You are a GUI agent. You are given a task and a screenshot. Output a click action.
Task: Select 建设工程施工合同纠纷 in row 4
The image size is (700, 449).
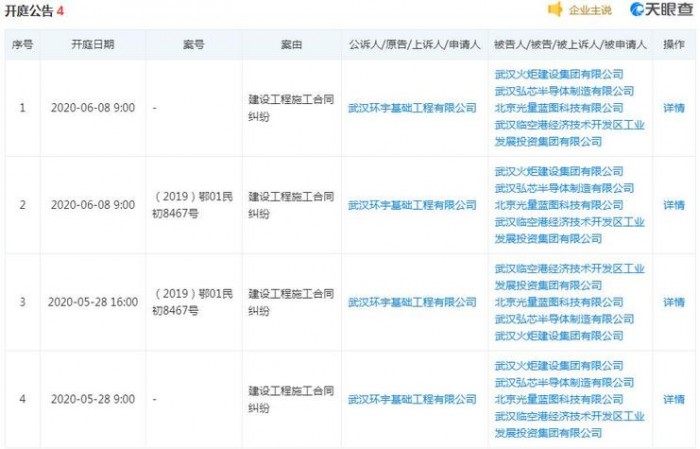[291, 399]
